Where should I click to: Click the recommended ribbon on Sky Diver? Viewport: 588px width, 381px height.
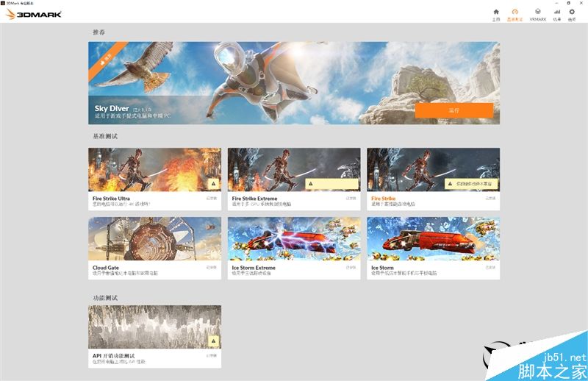coord(106,59)
